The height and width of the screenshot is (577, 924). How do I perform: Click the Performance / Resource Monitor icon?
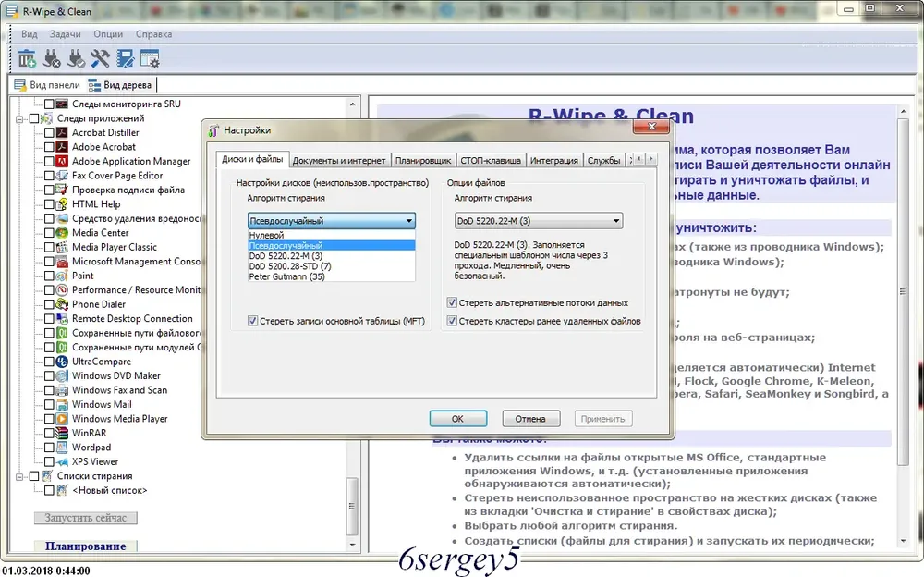point(62,289)
